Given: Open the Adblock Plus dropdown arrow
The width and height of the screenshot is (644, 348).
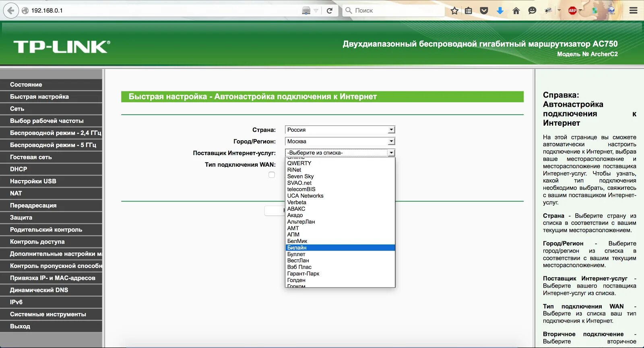Looking at the screenshot, I should [x=581, y=10].
